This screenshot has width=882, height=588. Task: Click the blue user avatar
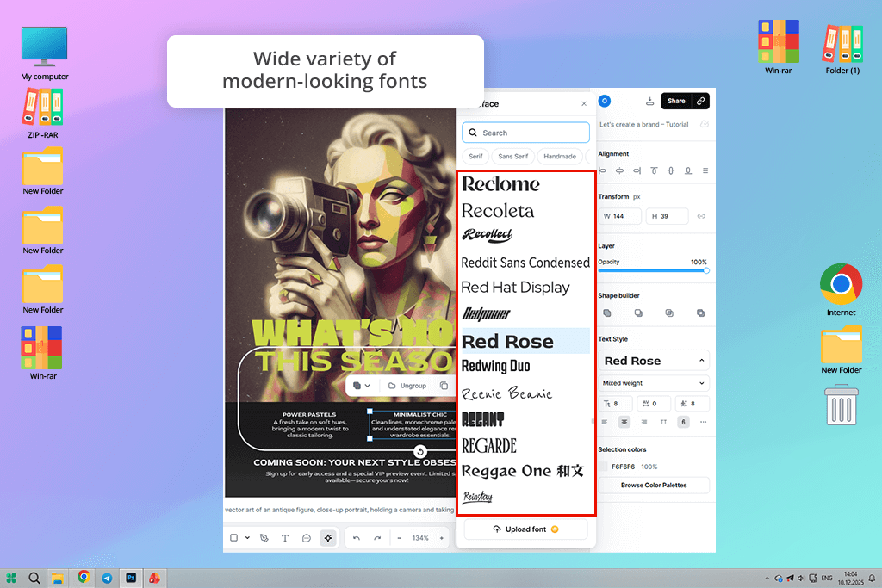(604, 102)
